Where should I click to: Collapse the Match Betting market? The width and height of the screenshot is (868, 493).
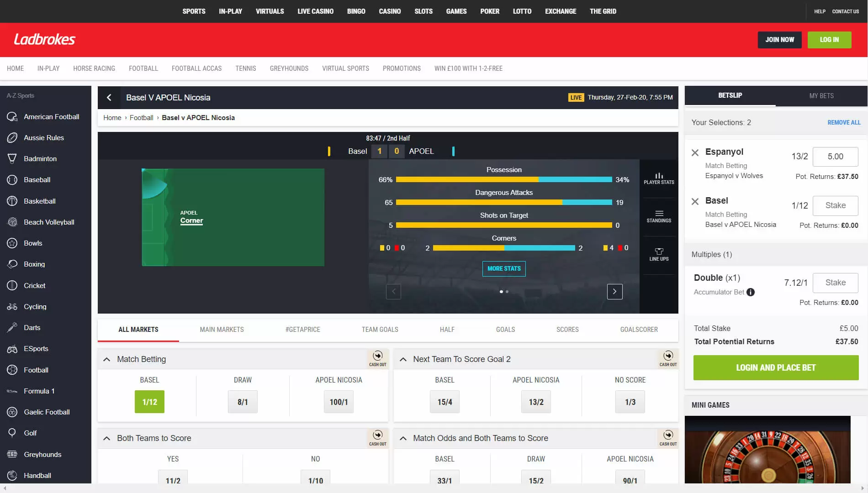click(106, 359)
